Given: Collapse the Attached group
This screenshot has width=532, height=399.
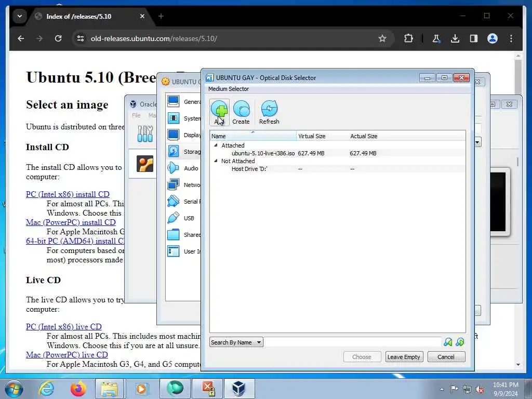Looking at the screenshot, I should pyautogui.click(x=216, y=145).
